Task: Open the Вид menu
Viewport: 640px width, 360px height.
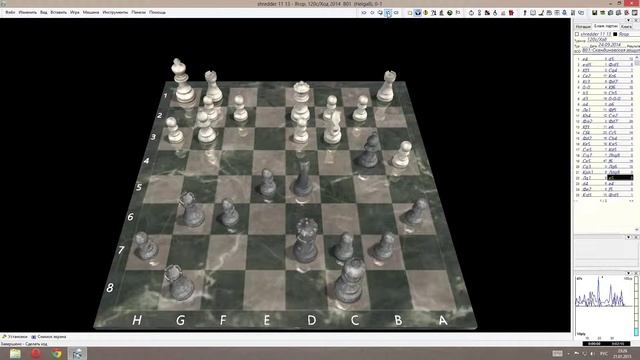Action: [x=43, y=12]
